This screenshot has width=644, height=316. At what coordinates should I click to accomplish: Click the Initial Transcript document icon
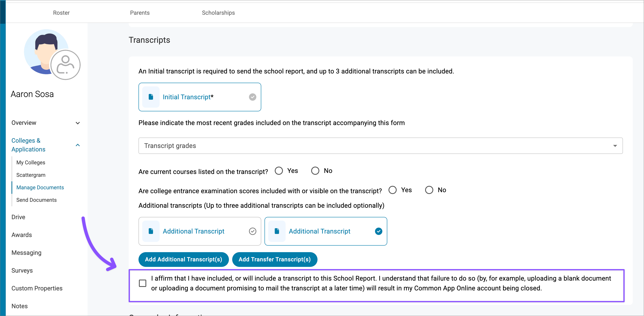click(151, 97)
